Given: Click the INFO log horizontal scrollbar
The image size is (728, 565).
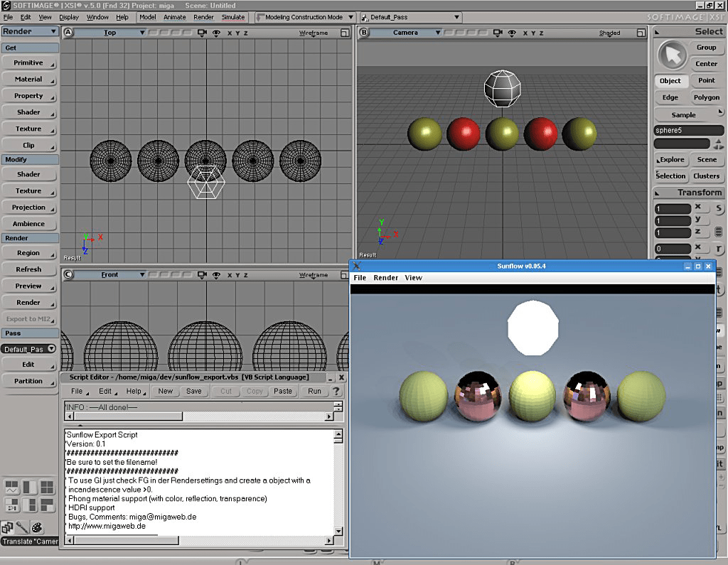Looking at the screenshot, I should 199,416.
